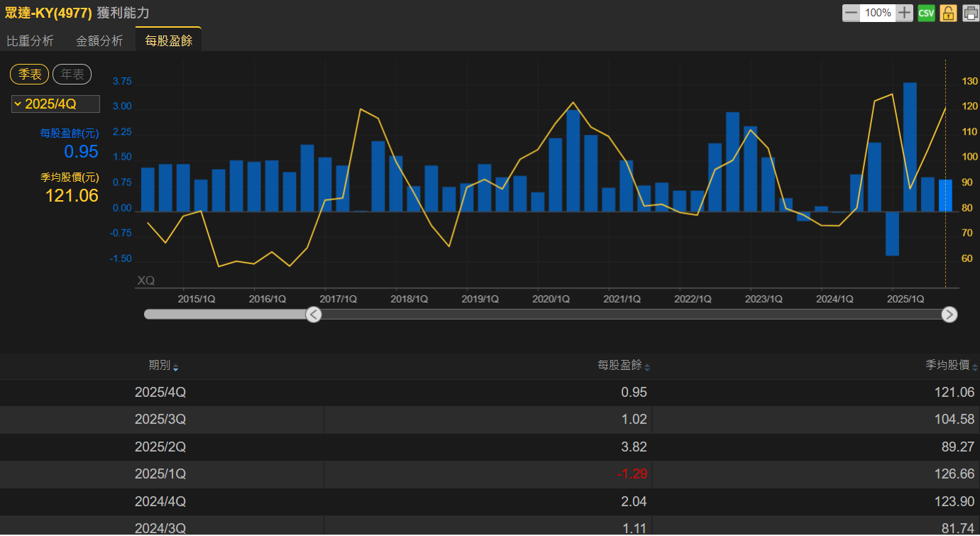Export data with the CSV icon
980x536 pixels.
(926, 13)
